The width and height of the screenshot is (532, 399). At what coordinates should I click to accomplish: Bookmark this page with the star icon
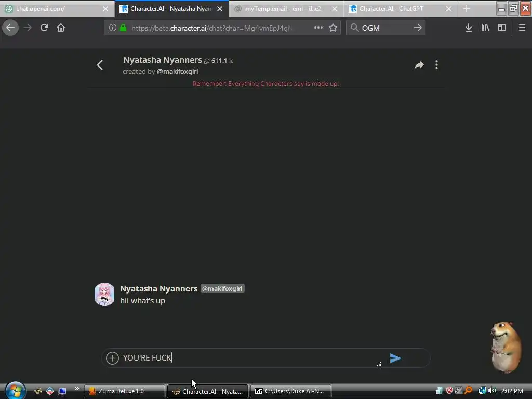[x=333, y=28]
